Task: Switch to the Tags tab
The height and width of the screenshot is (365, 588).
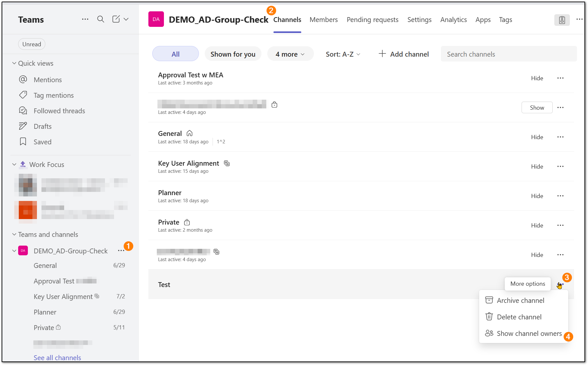Action: tap(506, 20)
